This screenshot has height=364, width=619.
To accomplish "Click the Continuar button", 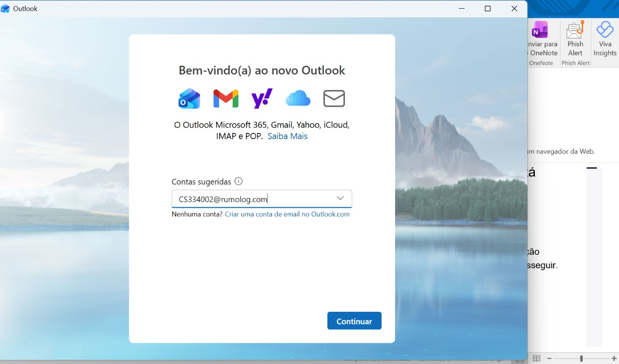I will pyautogui.click(x=354, y=321).
